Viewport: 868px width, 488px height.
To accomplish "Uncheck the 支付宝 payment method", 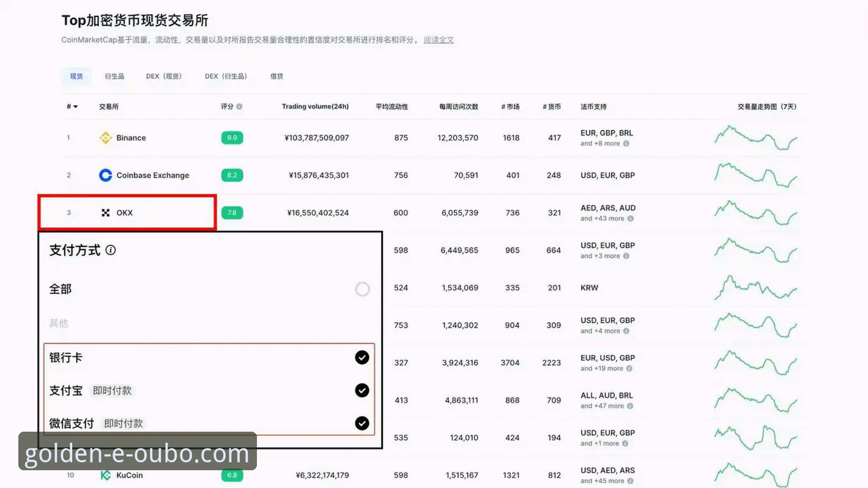I will [x=362, y=390].
